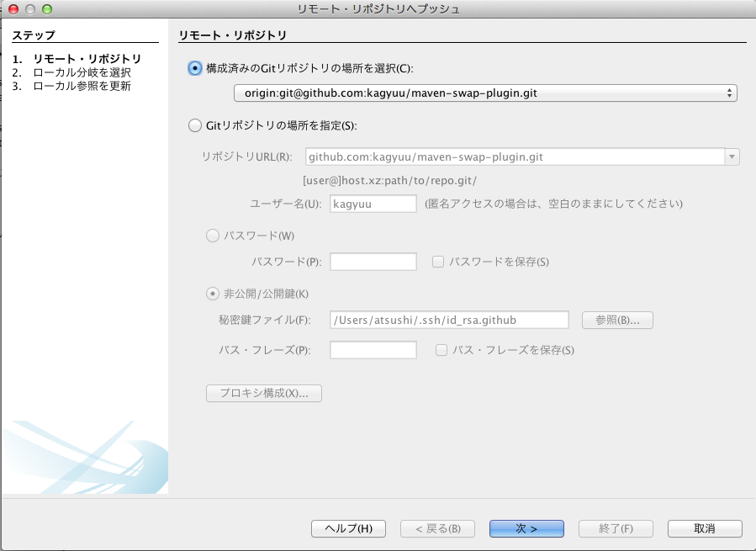
Task: Choose the private/public key (K) radio button
Action: point(213,294)
